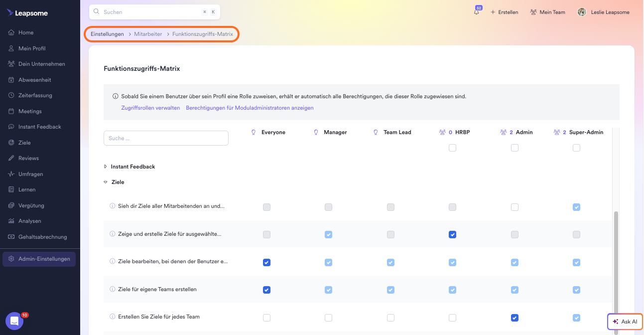Viewport: 644px width, 335px height.
Task: Click the lightbulb icon next to Manager
Action: click(316, 133)
